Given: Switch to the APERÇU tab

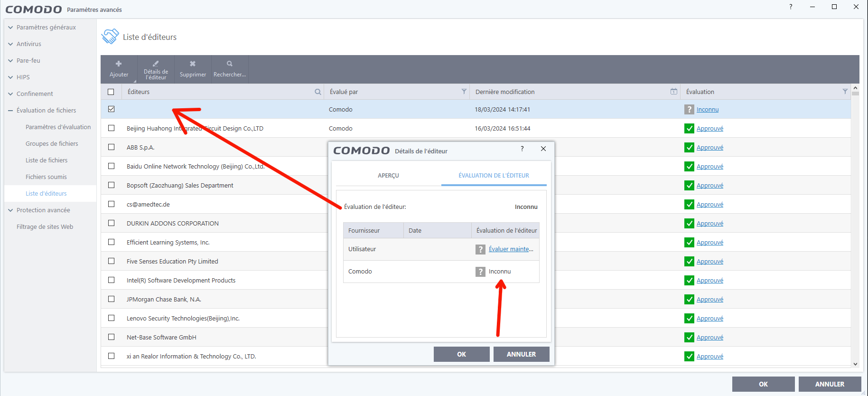Looking at the screenshot, I should tap(388, 176).
